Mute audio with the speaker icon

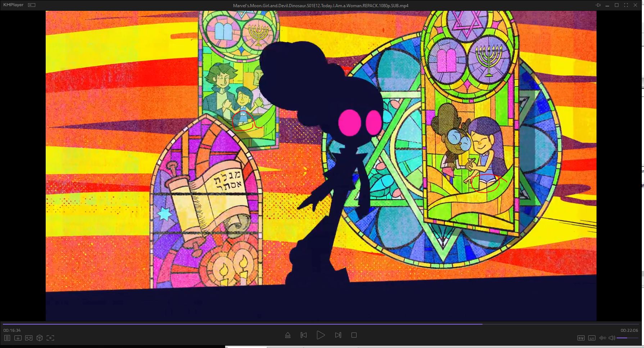[612, 338]
